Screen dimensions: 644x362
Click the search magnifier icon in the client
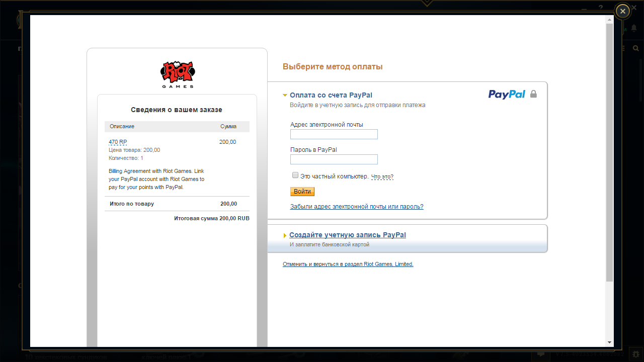point(636,48)
